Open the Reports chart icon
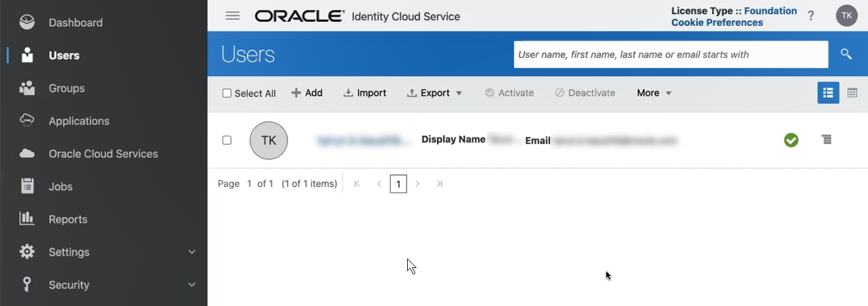The width and height of the screenshot is (868, 306). [27, 219]
